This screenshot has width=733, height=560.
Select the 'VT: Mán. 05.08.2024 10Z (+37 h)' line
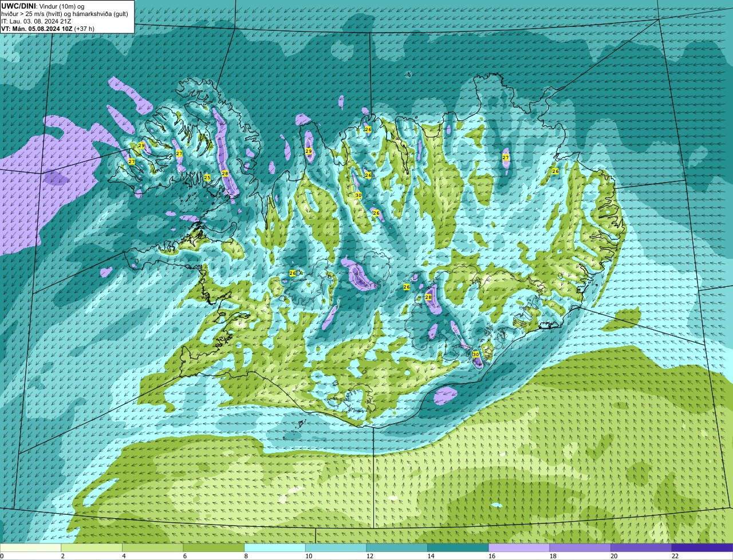point(48,29)
